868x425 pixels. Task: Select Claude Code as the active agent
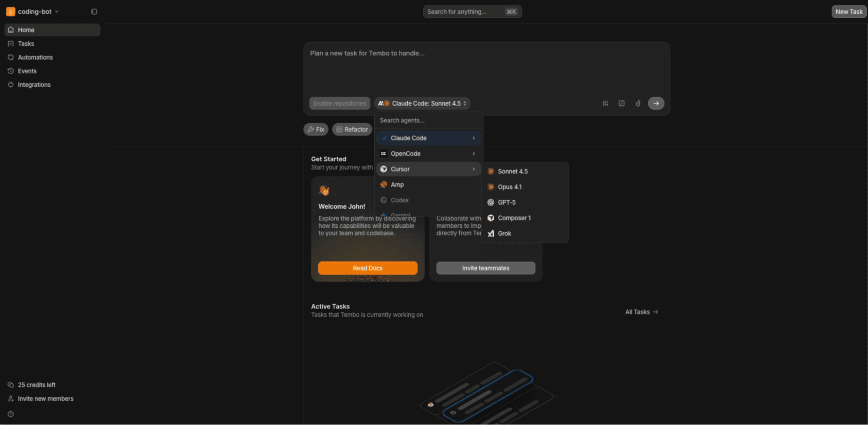[408, 138]
